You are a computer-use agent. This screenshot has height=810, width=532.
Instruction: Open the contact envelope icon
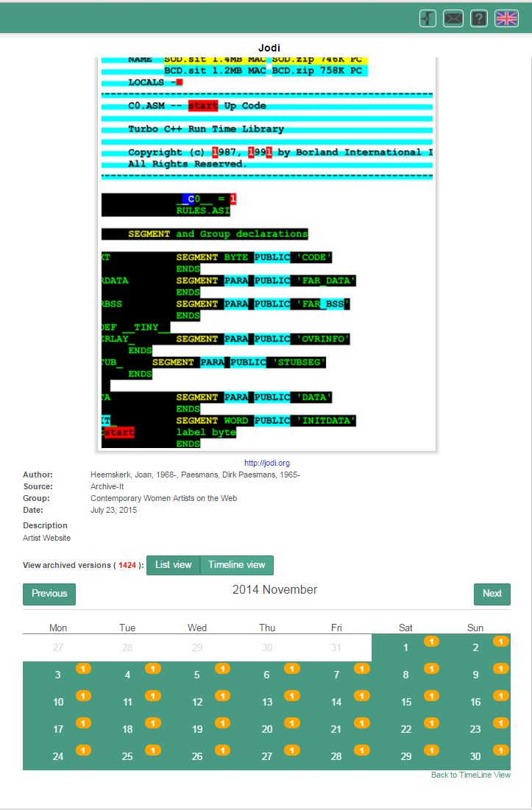coord(453,19)
